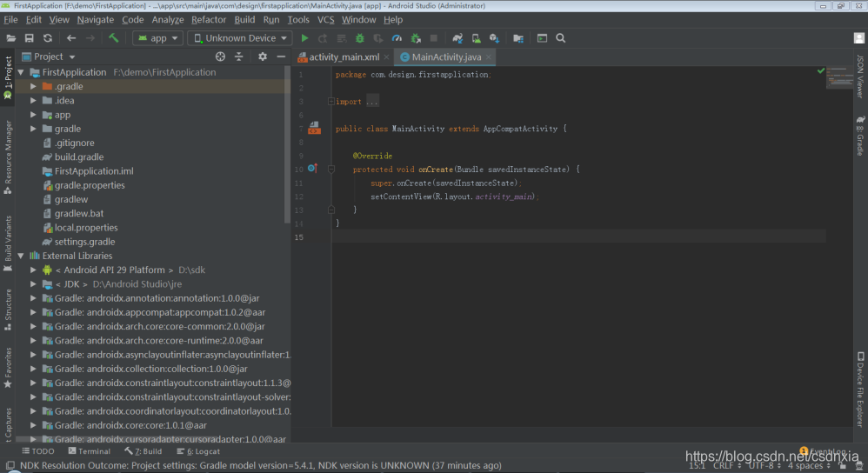Open the Build menu

click(244, 19)
